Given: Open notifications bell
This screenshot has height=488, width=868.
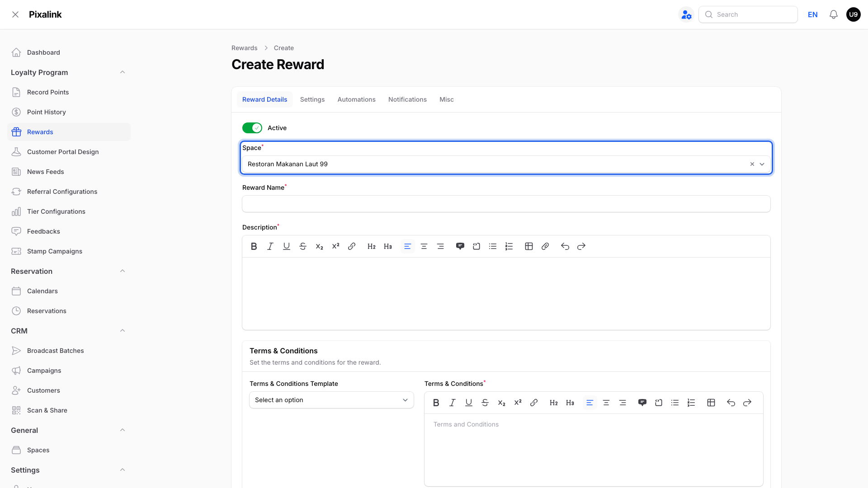Looking at the screenshot, I should [834, 14].
